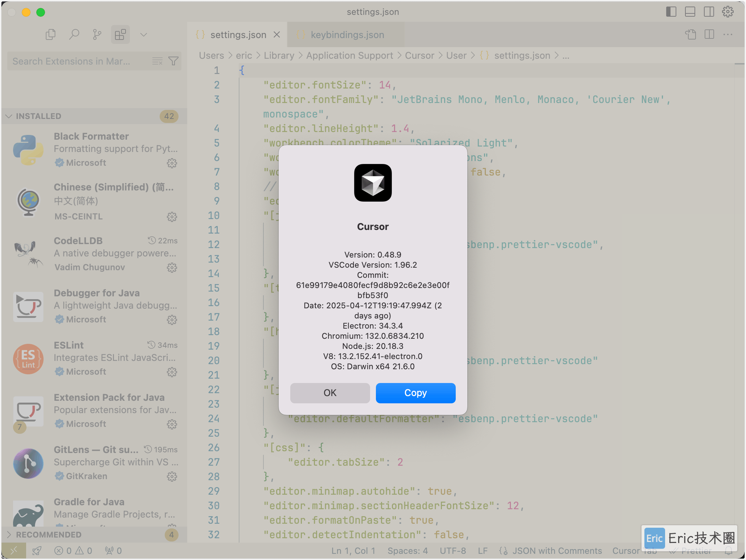Screen dimensions: 746x560
Task: Click the settings.json breadcrumb
Action: [x=522, y=55]
